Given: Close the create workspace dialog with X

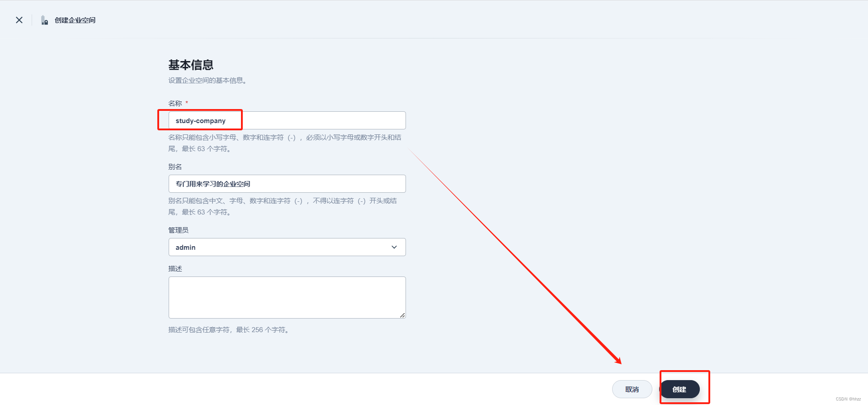Looking at the screenshot, I should pyautogui.click(x=19, y=20).
